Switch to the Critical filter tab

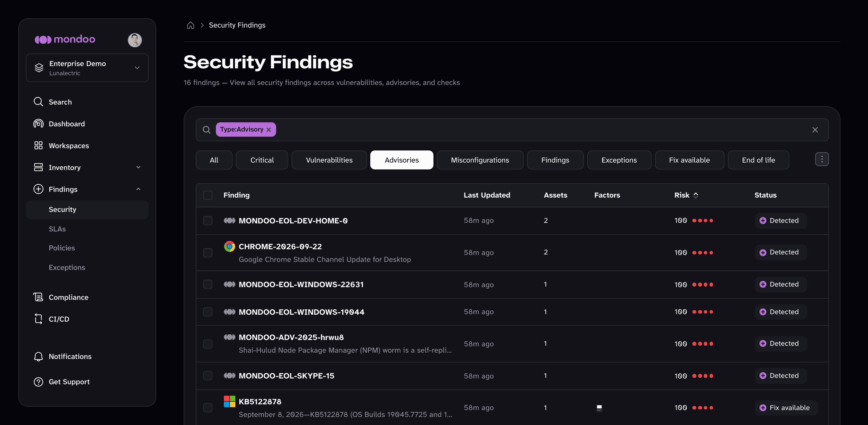[262, 160]
